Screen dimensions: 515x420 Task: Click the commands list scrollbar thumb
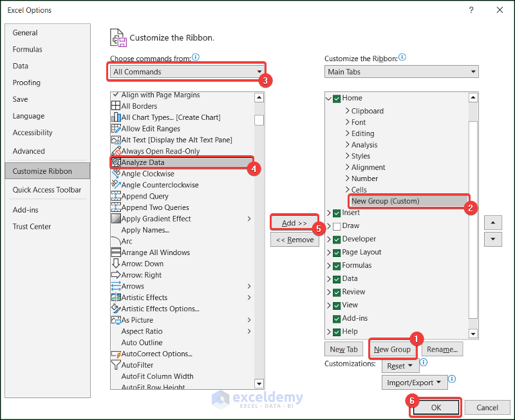[259, 120]
